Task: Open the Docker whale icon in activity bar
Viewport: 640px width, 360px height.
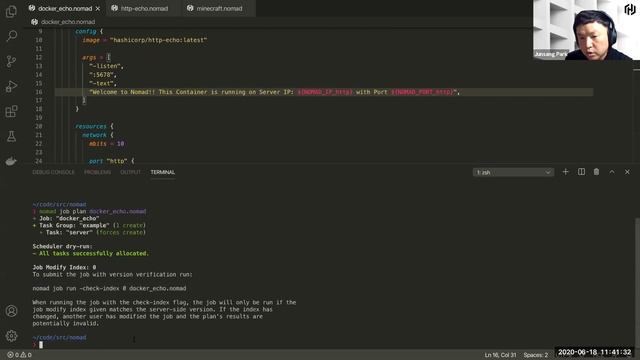Action: point(11,161)
